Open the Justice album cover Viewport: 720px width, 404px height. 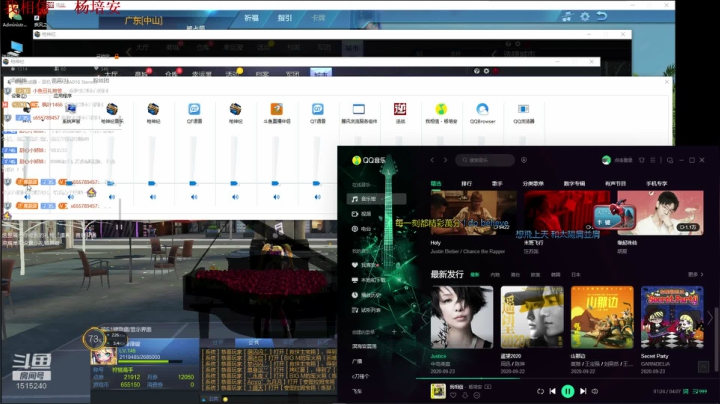[x=461, y=317]
